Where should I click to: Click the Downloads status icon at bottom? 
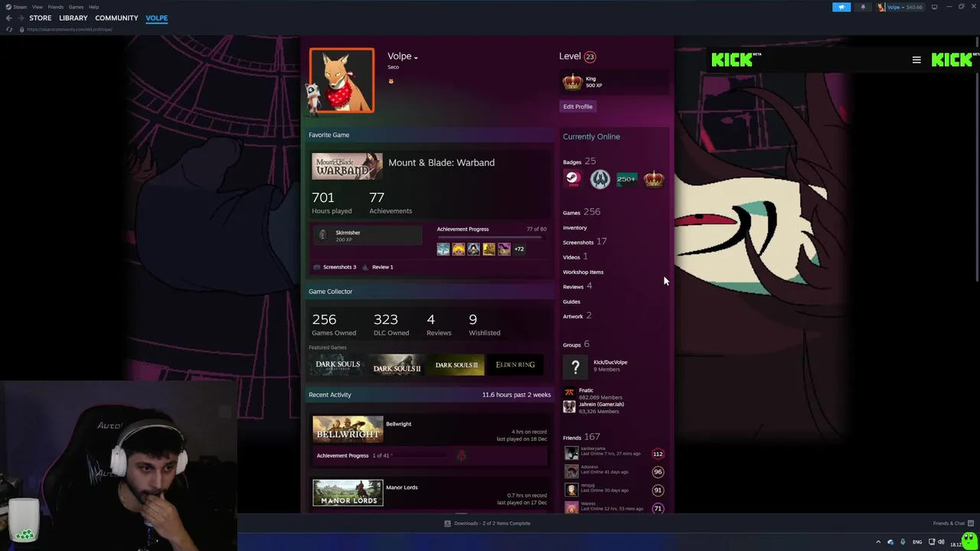tap(448, 523)
